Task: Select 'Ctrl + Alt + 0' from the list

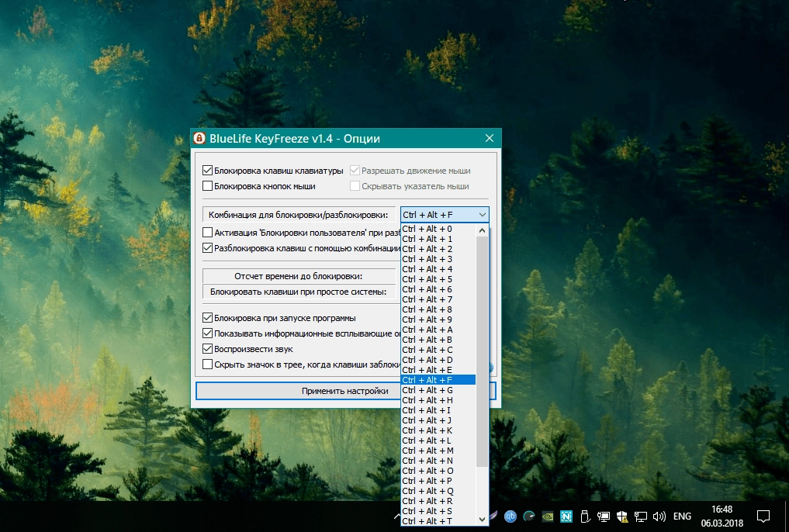Action: pyautogui.click(x=438, y=229)
